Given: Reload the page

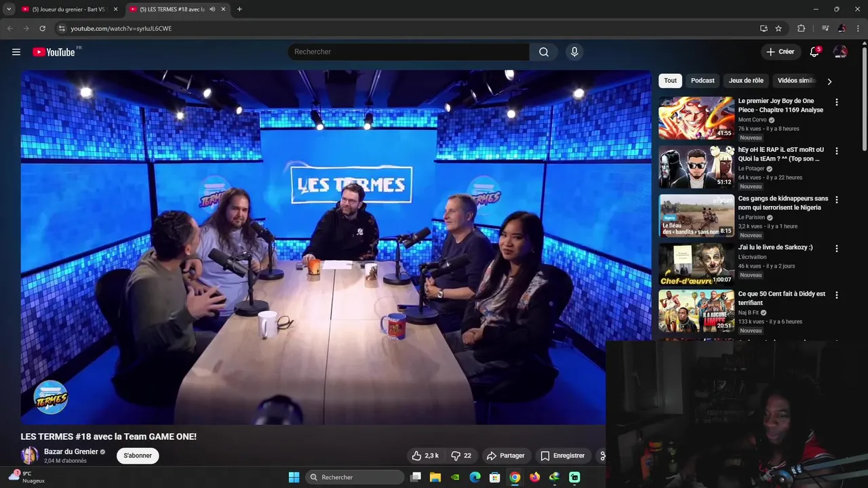Looking at the screenshot, I should (42, 28).
